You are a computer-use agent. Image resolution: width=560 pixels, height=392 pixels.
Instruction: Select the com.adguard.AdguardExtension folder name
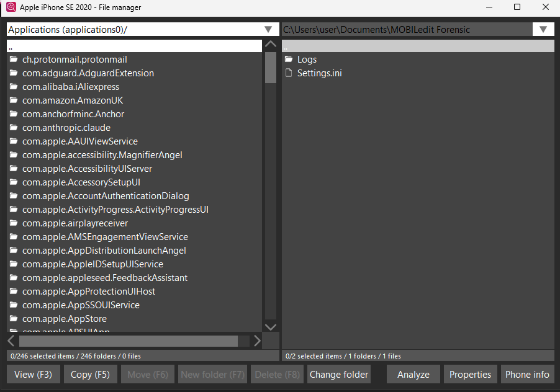click(x=88, y=73)
